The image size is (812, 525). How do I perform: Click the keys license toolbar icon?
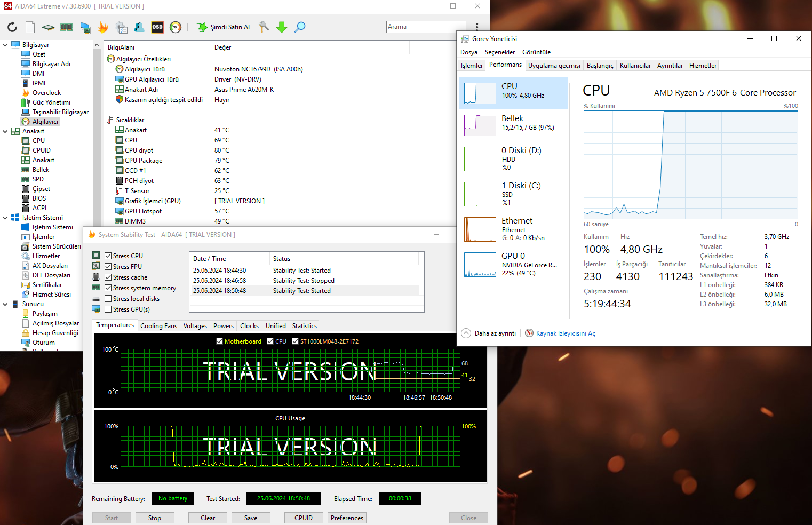[264, 27]
